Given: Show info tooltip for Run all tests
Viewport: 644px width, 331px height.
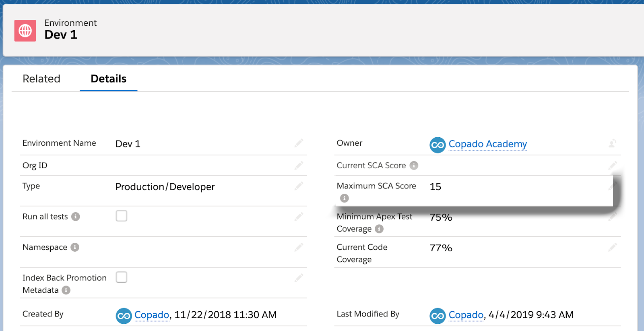Looking at the screenshot, I should (x=76, y=217).
